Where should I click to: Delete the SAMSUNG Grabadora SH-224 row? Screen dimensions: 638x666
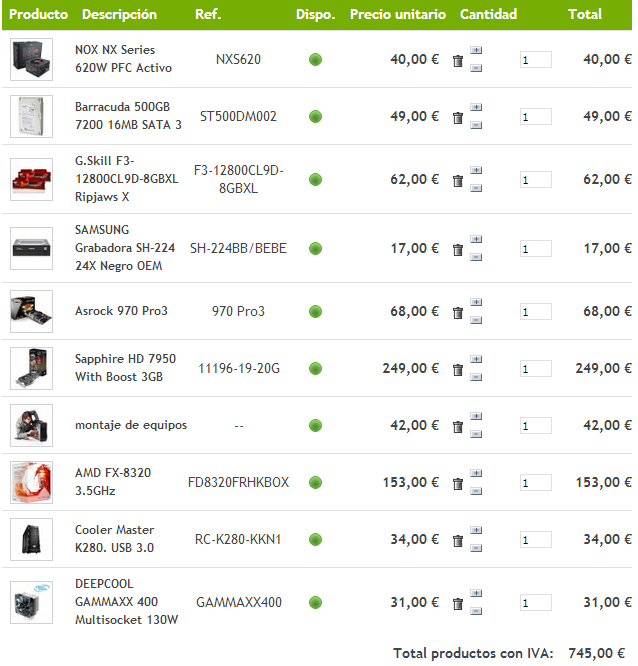(457, 250)
